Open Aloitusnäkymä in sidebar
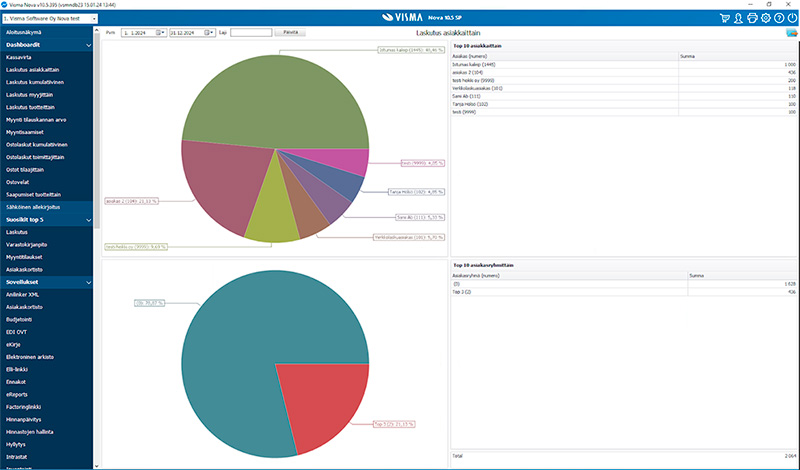The height and width of the screenshot is (470, 800). [x=23, y=32]
